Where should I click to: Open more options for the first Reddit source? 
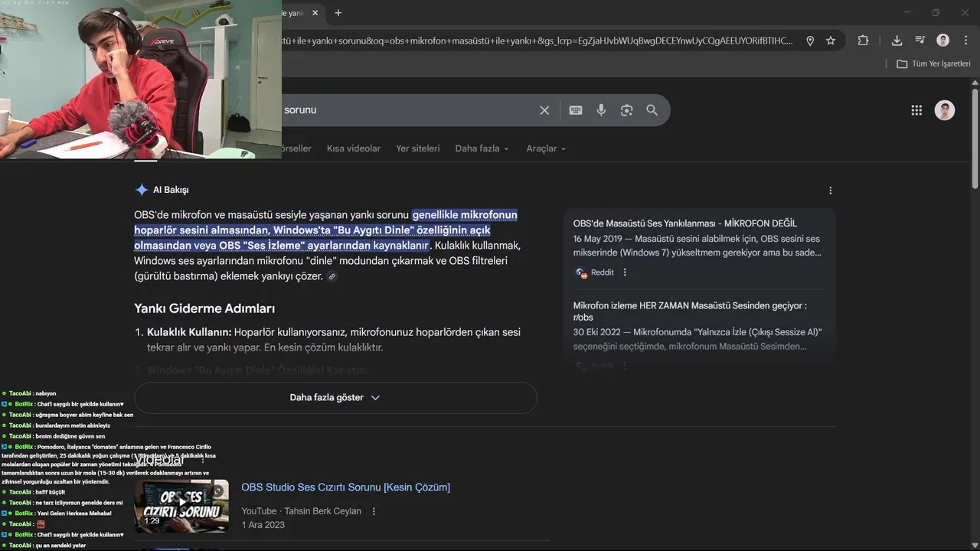625,272
